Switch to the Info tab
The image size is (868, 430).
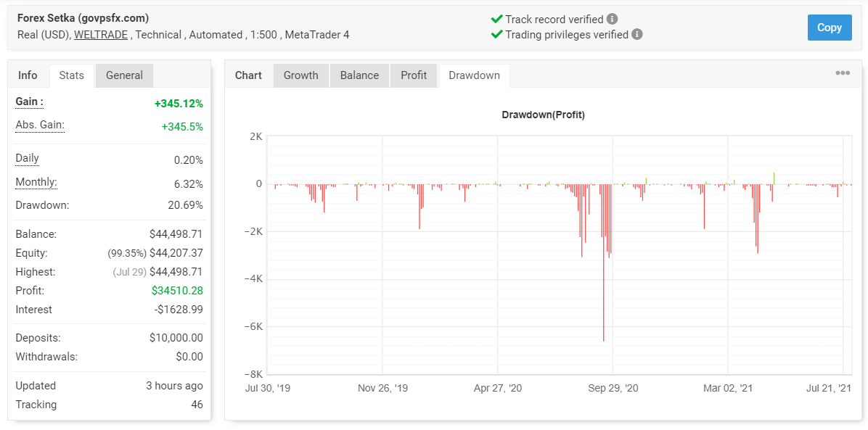28,76
